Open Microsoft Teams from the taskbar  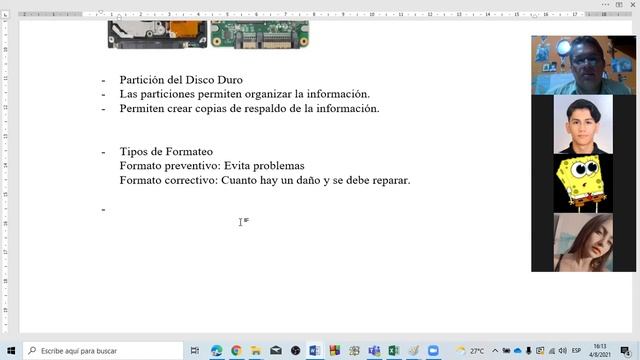click(x=374, y=351)
